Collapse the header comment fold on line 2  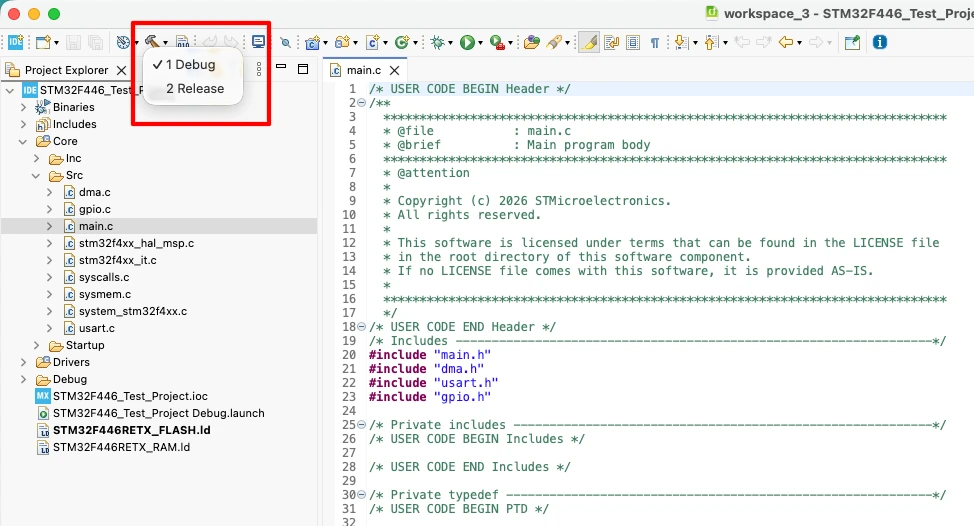362,103
